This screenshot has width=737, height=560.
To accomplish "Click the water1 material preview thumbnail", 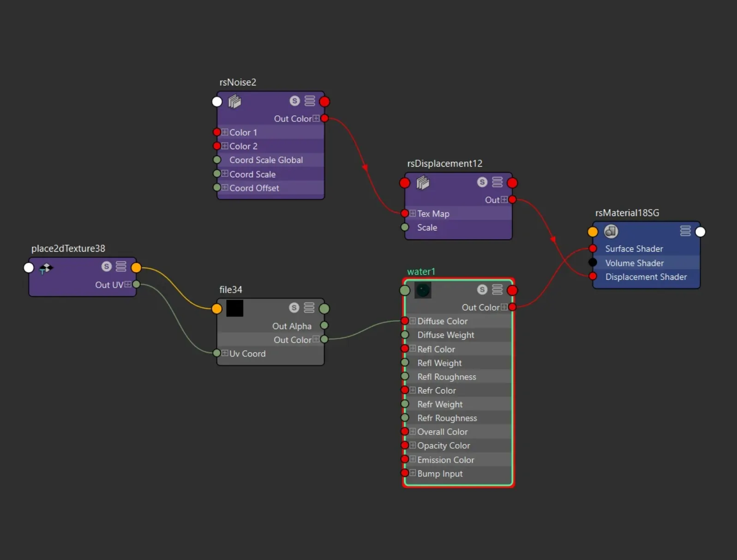I will 423,290.
